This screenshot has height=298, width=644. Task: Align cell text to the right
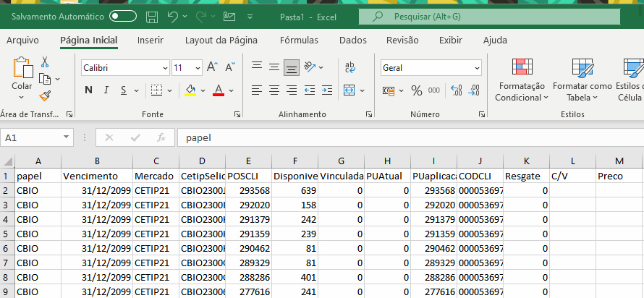(292, 90)
